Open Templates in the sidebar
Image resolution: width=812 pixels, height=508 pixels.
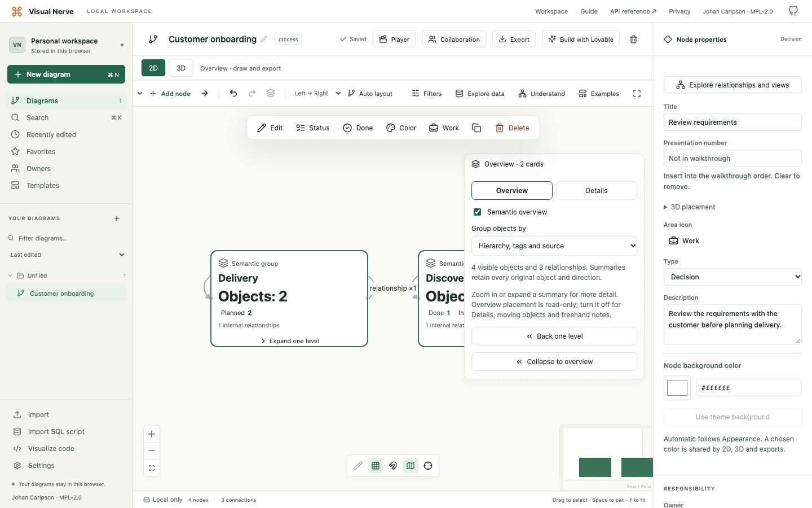point(67,185)
